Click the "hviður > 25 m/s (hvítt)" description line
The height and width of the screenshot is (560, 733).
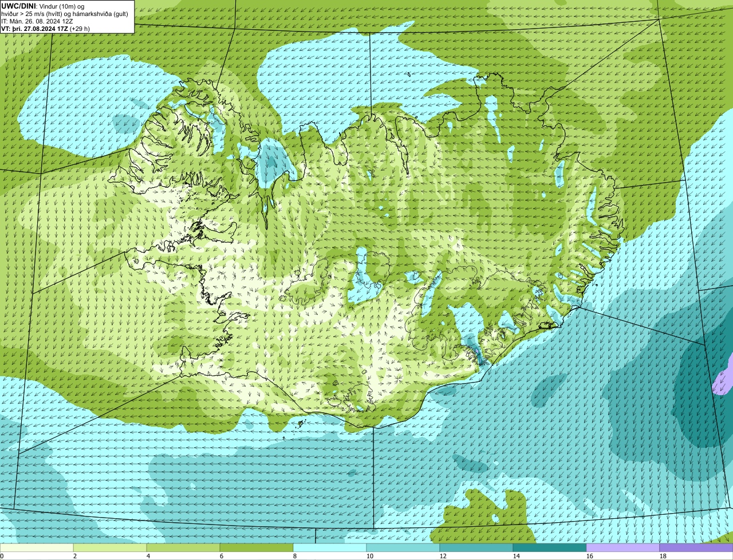[64, 13]
